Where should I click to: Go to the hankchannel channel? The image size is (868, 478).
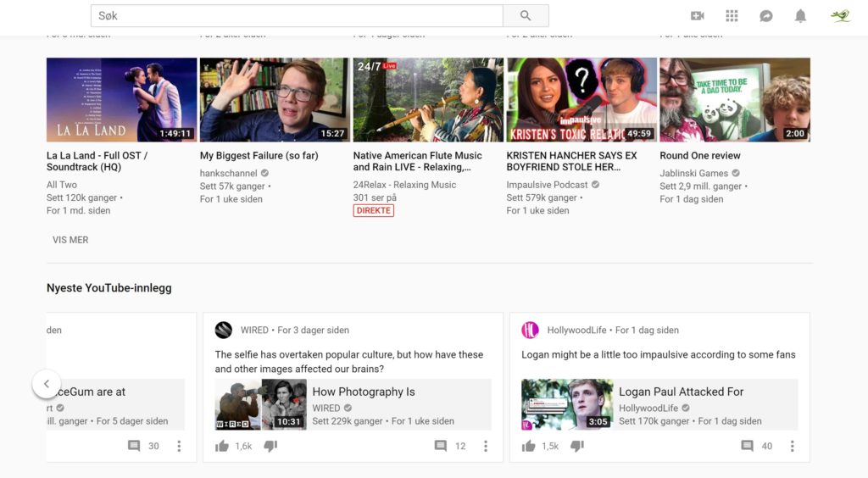pyautogui.click(x=229, y=173)
